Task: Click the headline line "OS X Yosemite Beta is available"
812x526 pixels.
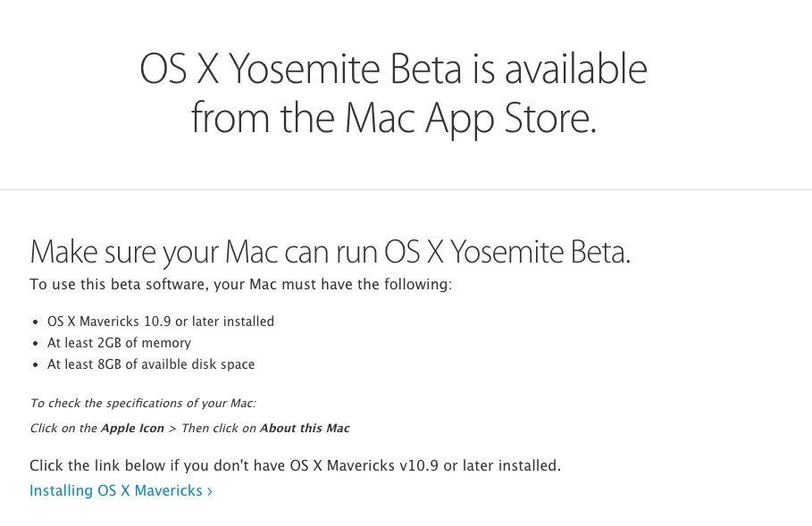Action: (x=393, y=70)
